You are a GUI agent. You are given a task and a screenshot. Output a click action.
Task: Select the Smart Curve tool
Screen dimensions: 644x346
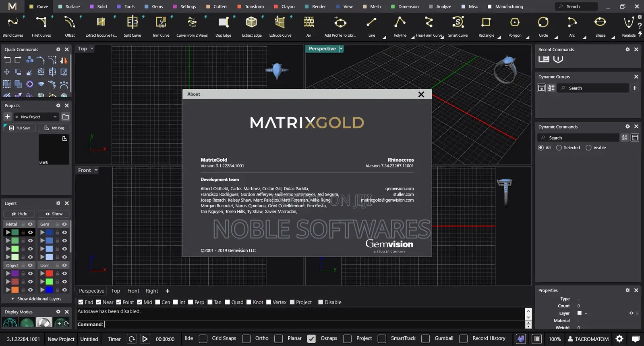pos(458,27)
